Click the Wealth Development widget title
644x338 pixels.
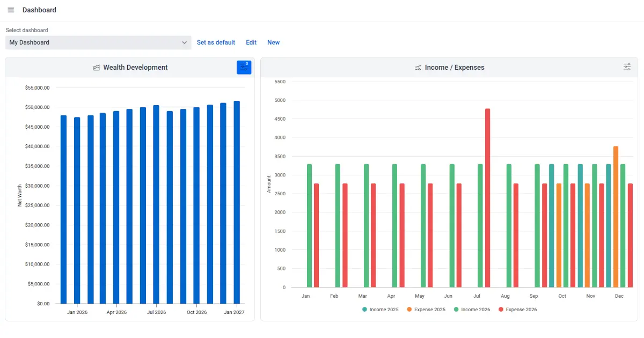135,68
